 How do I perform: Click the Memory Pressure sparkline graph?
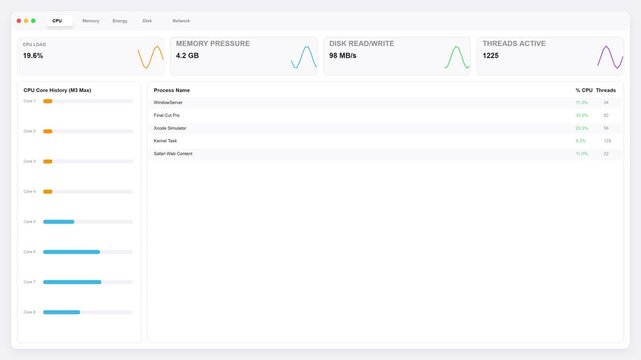pyautogui.click(x=304, y=57)
